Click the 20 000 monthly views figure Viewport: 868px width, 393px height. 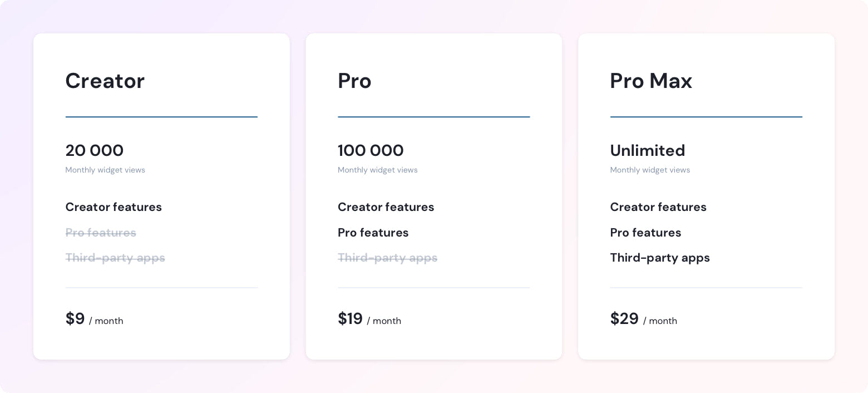(x=95, y=150)
